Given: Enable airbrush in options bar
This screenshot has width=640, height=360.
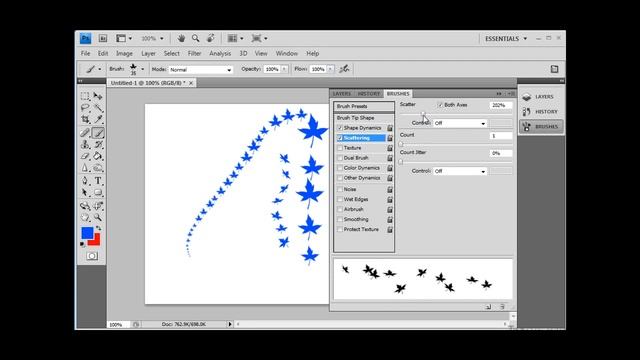Looking at the screenshot, I should click(x=344, y=69).
